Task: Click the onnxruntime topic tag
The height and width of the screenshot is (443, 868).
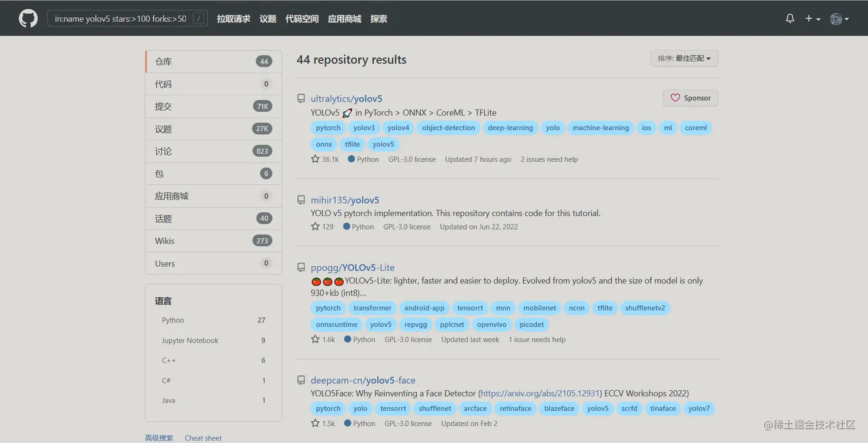Action: (336, 325)
